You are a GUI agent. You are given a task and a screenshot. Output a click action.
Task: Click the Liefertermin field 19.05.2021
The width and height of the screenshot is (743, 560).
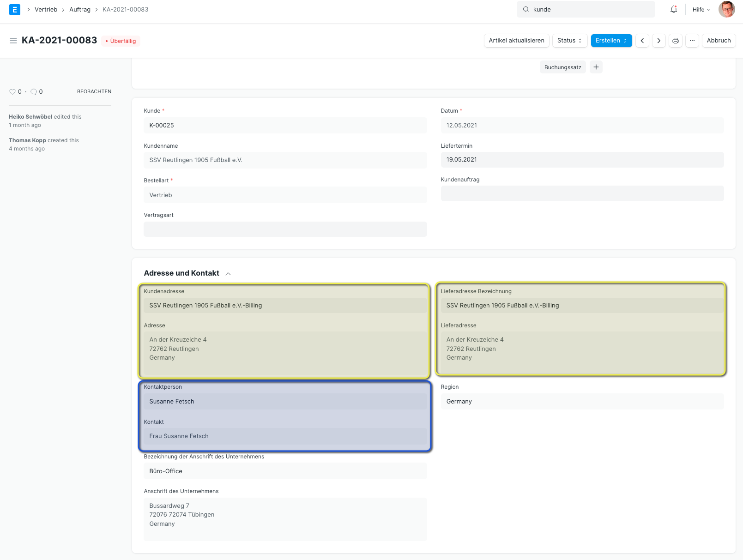tap(582, 160)
